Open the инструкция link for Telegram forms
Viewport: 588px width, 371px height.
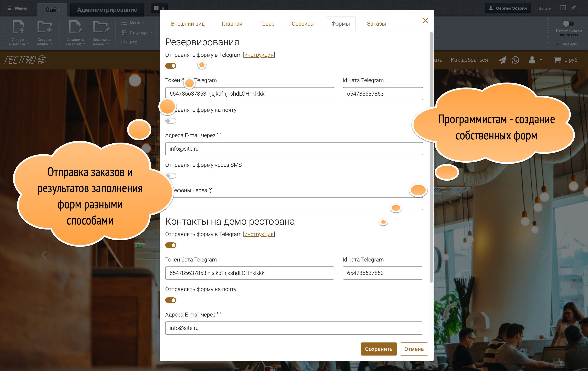[259, 55]
